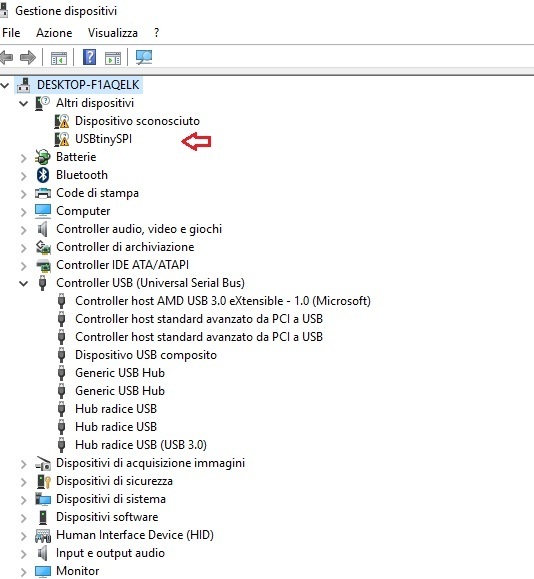Click the Back arrow toolbar icon
This screenshot has width=534, height=579.
(6, 58)
